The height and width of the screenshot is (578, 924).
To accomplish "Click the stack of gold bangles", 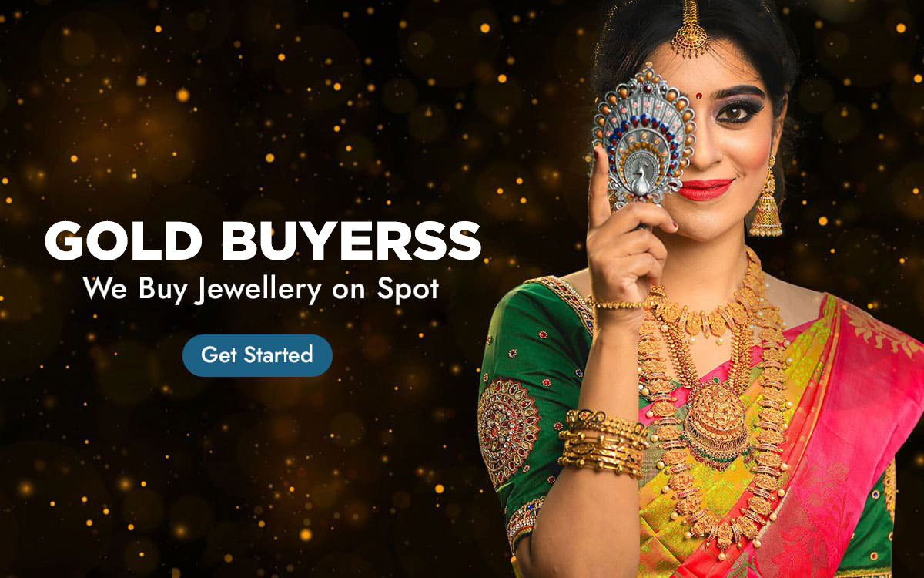I will (x=604, y=443).
